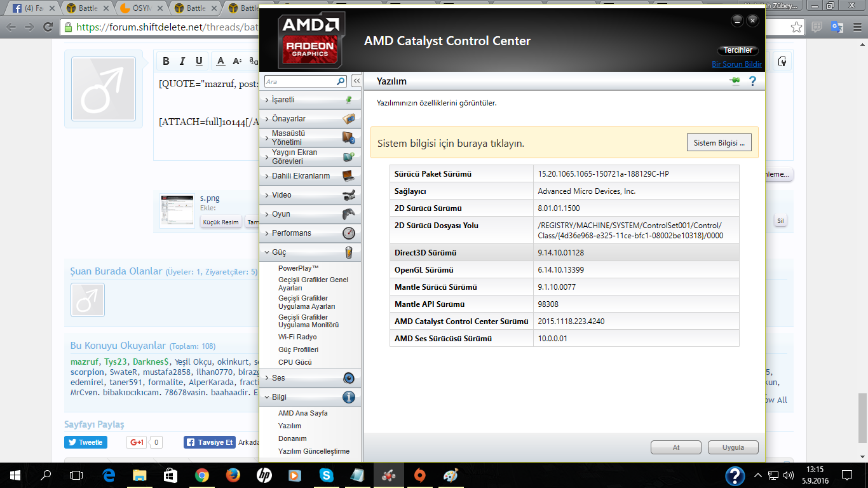Click inside the Ara search field
Viewport: 868px width, 488px height.
(300, 81)
